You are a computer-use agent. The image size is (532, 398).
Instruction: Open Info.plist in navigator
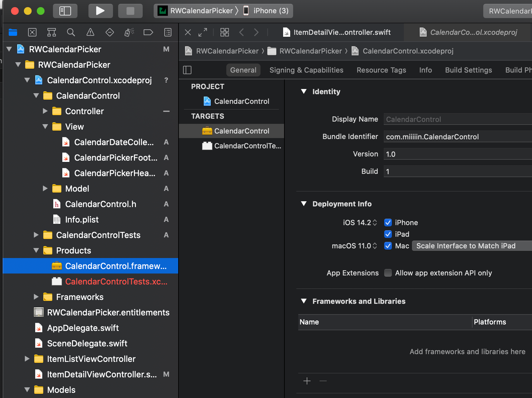click(82, 220)
